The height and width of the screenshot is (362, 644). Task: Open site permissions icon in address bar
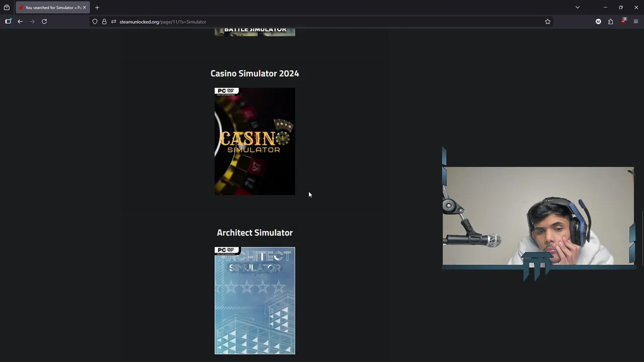114,22
